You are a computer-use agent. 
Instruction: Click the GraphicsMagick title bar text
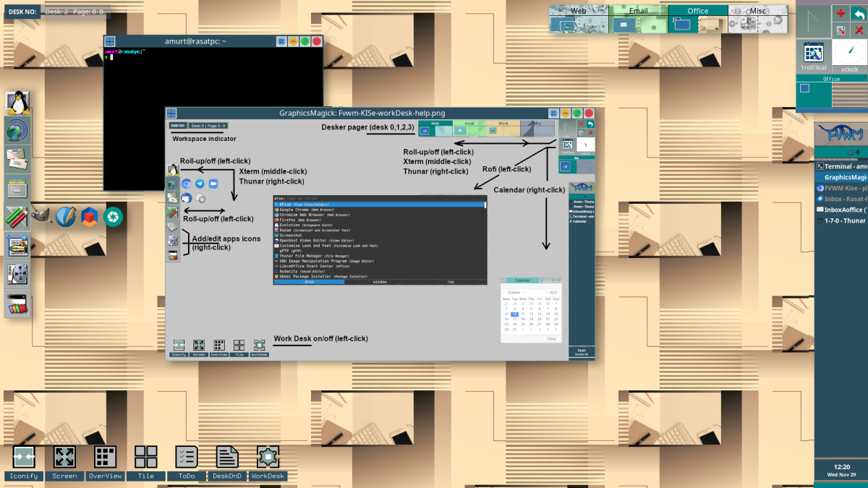pyautogui.click(x=362, y=114)
